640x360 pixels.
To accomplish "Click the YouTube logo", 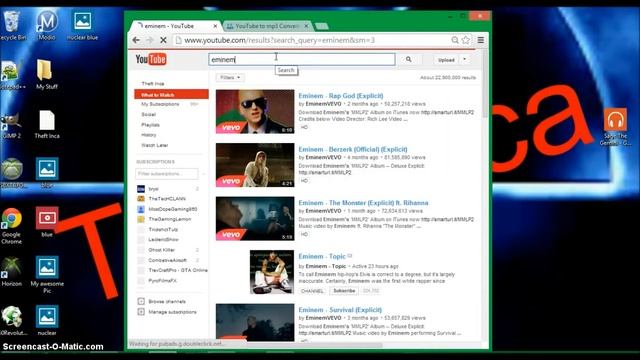I will point(151,59).
